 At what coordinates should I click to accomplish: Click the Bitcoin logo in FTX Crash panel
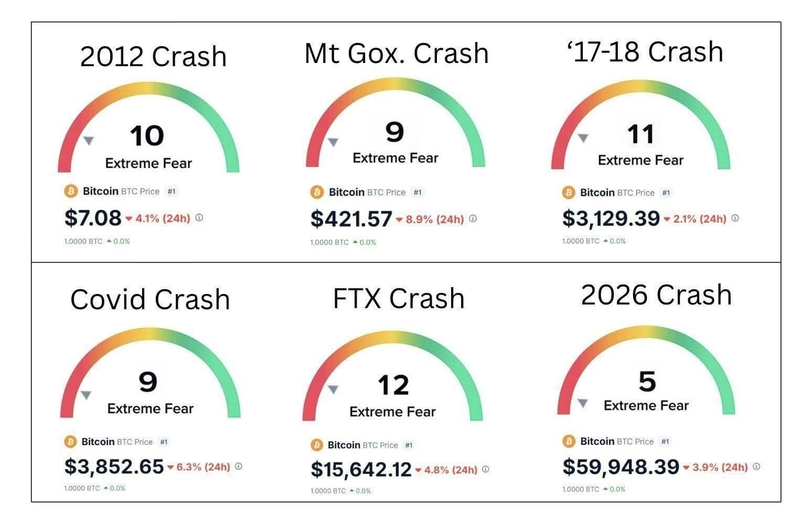tap(316, 445)
